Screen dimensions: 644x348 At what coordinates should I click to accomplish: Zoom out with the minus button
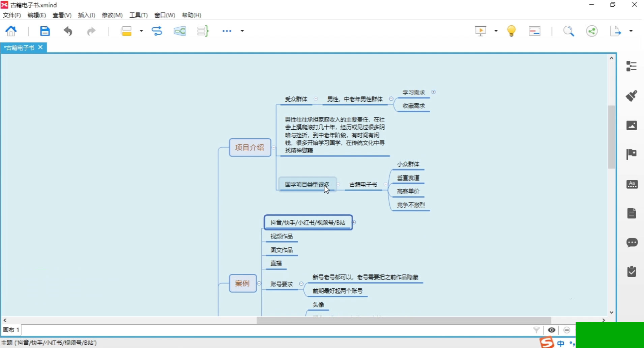point(567,330)
